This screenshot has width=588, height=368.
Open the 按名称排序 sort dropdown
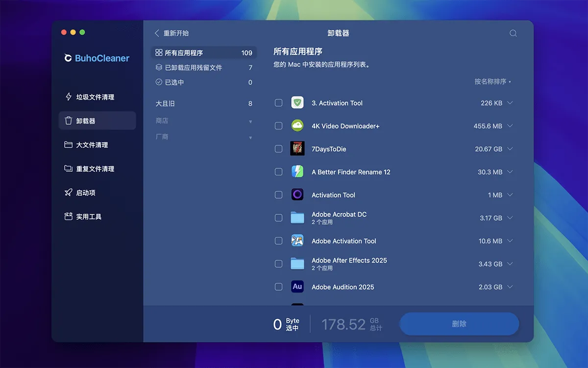coord(492,81)
